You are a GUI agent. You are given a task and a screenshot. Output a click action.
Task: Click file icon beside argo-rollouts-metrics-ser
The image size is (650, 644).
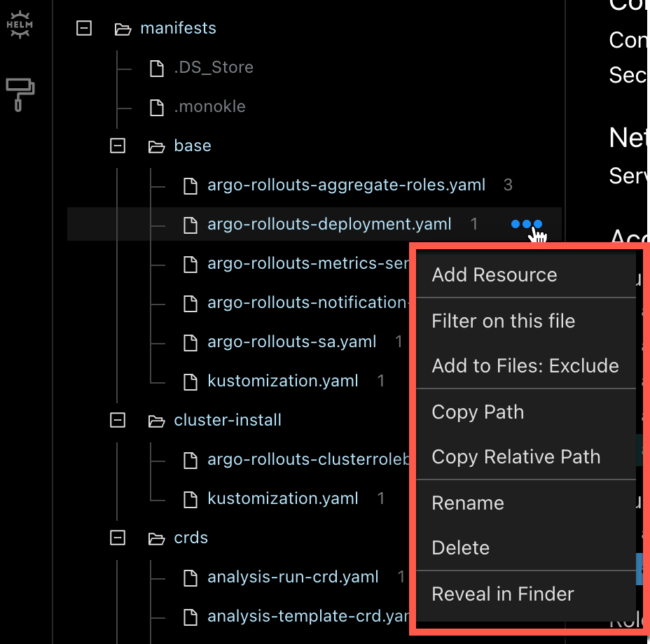(x=191, y=265)
